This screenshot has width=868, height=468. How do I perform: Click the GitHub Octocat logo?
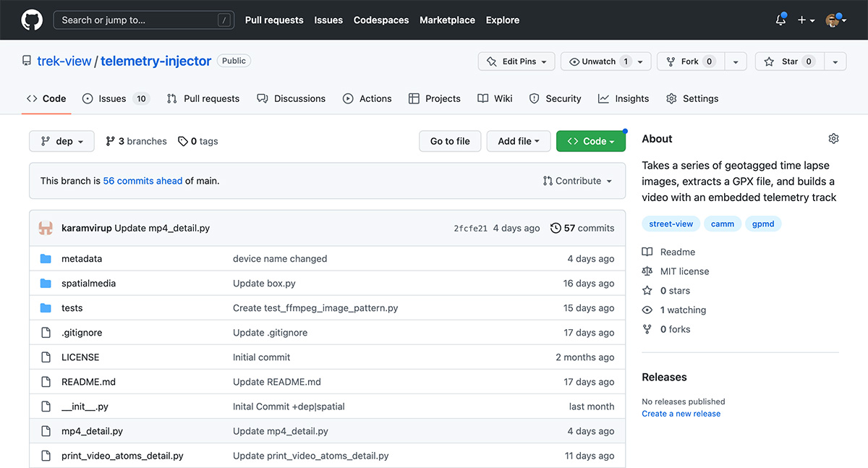(x=32, y=20)
